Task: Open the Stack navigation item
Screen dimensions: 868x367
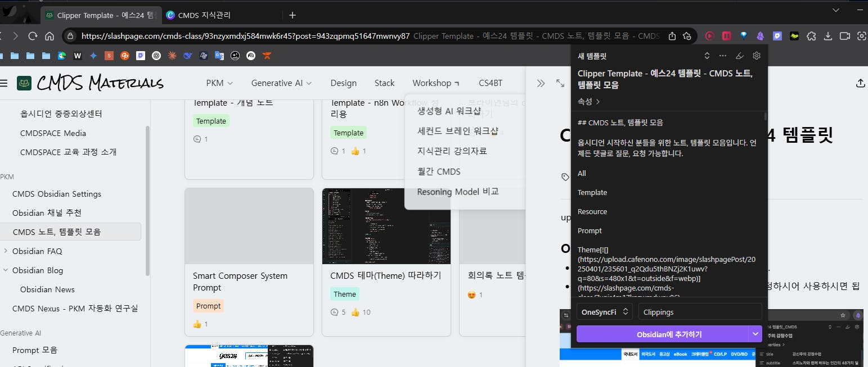Action: (x=385, y=83)
